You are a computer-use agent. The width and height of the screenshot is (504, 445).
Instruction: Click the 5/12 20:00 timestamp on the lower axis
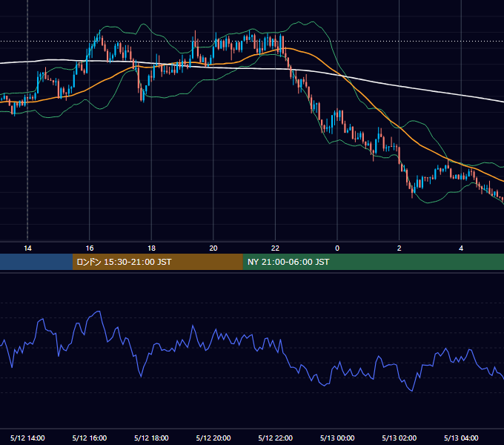coord(213,438)
